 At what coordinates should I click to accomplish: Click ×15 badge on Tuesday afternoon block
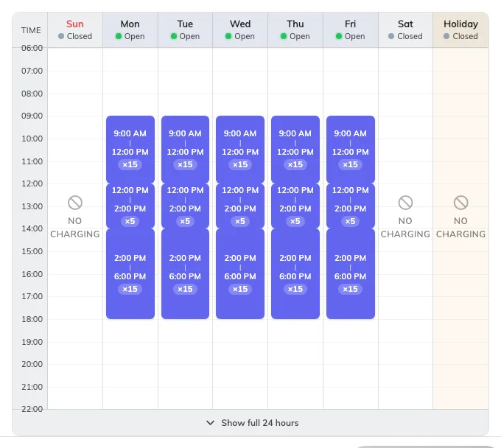click(x=186, y=289)
